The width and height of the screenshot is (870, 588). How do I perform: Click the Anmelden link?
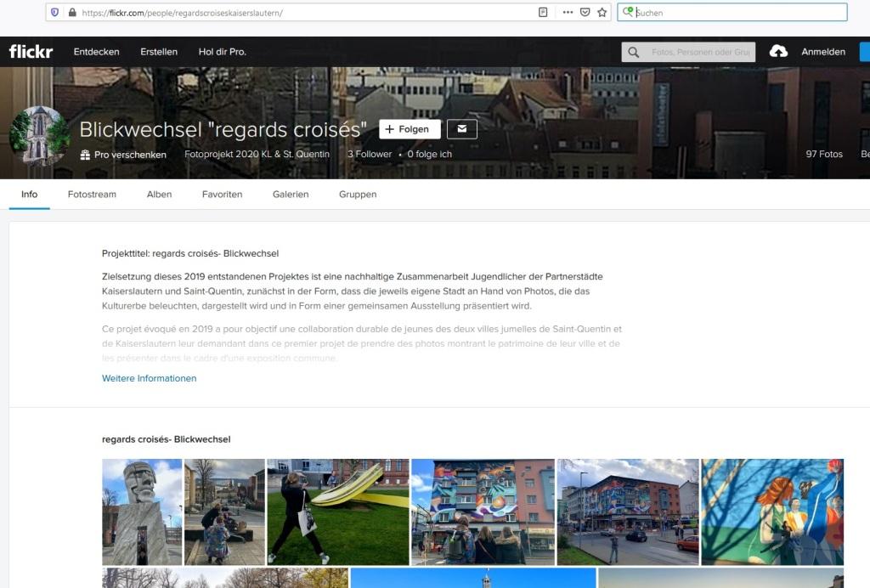point(823,52)
